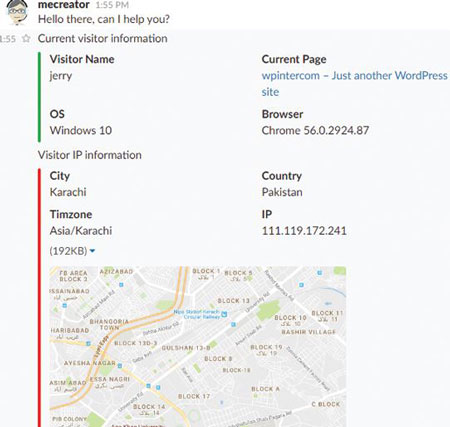Click the Nipa Station railway icon on map
The image size is (450, 427).
pyautogui.click(x=224, y=314)
